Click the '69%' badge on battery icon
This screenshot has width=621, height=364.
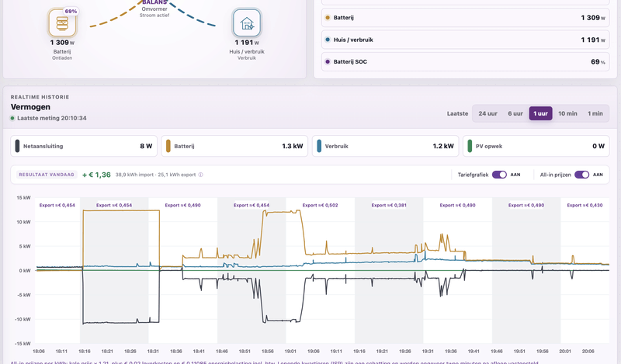click(x=71, y=11)
